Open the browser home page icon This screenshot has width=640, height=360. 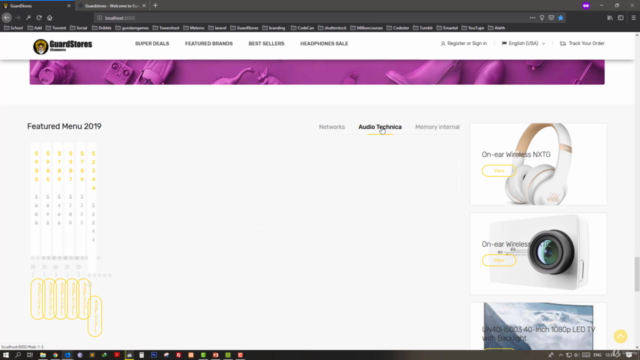pyautogui.click(x=50, y=18)
